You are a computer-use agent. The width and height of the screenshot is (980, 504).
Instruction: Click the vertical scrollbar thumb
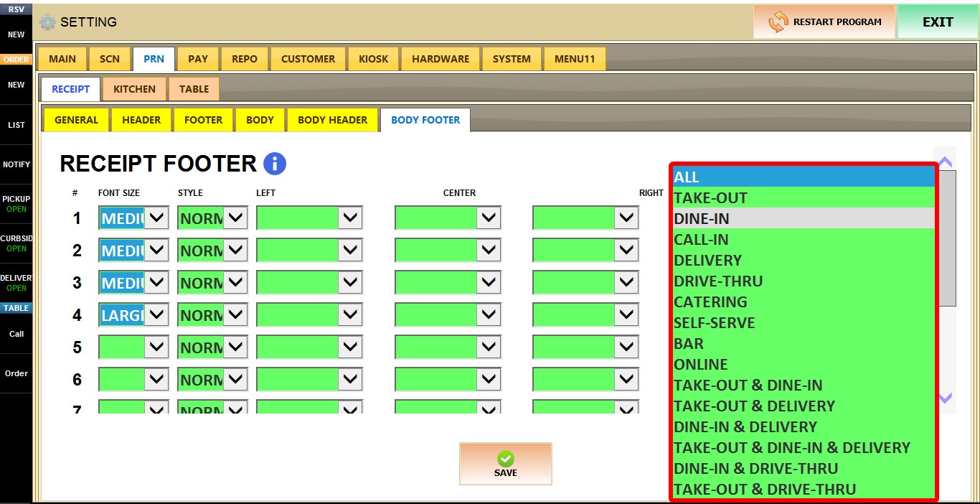click(947, 238)
